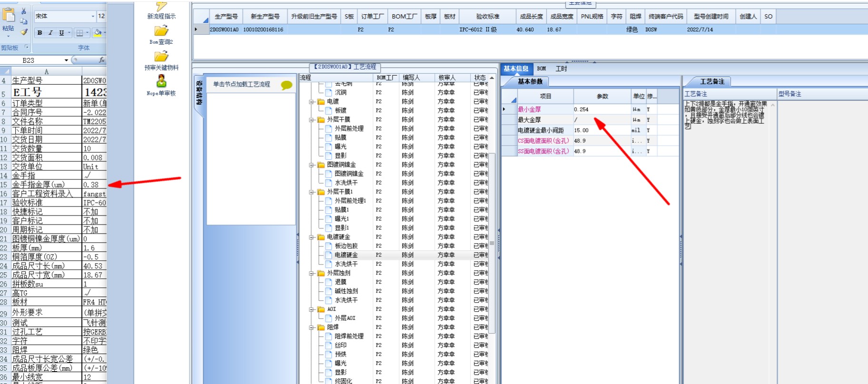Open the Nope单审核 user icon
This screenshot has width=868, height=384.
161,81
